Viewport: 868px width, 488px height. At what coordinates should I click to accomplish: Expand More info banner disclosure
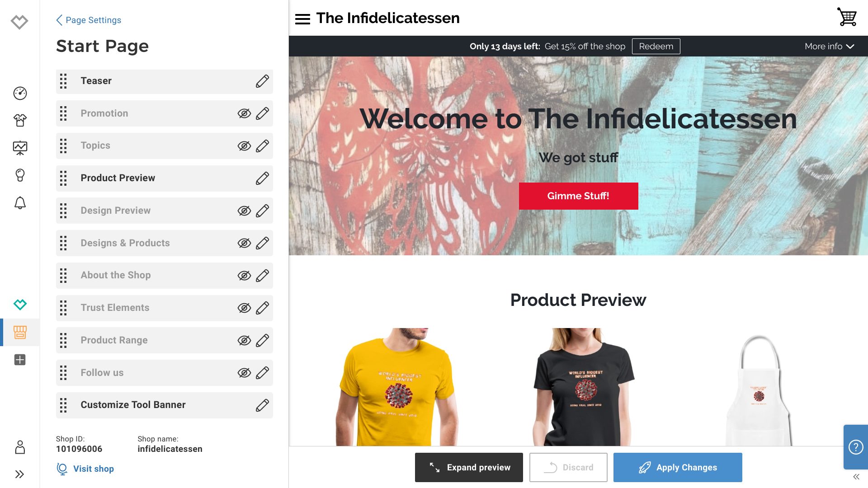pyautogui.click(x=830, y=46)
